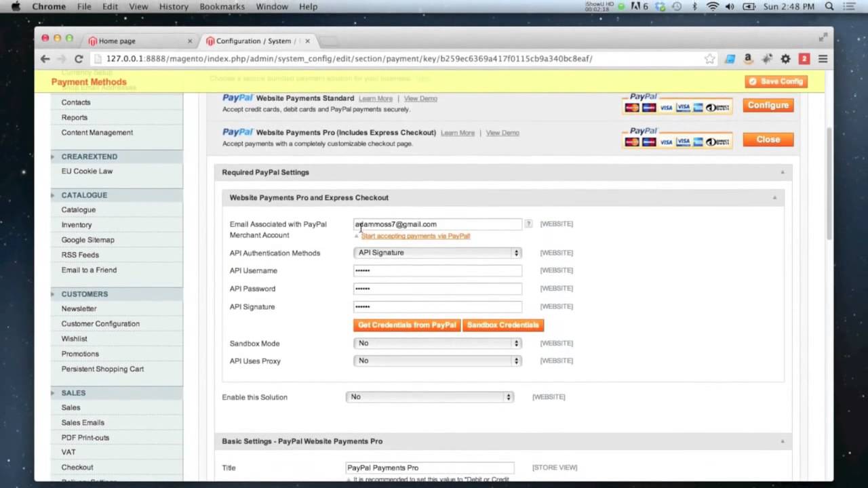868x488 pixels.
Task: Click the Save Config button
Action: coord(776,81)
